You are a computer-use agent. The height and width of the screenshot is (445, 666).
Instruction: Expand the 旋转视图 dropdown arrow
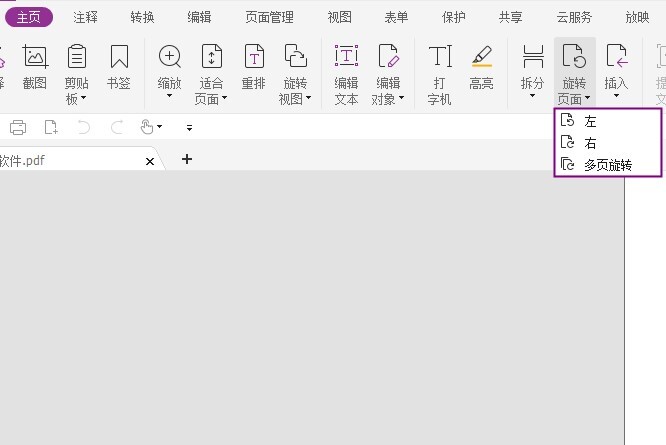tap(309, 98)
